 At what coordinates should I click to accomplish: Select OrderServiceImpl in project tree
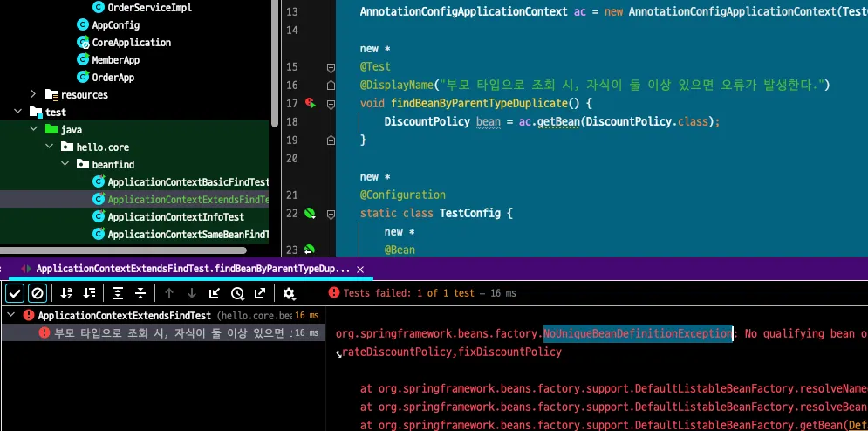[149, 8]
